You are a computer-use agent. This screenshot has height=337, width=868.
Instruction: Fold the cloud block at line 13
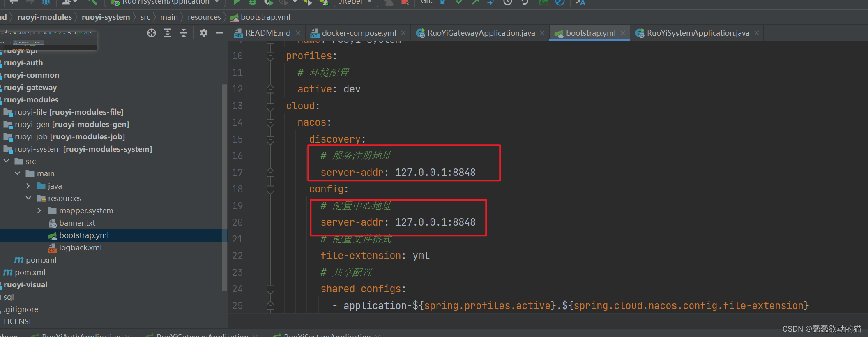(270, 106)
